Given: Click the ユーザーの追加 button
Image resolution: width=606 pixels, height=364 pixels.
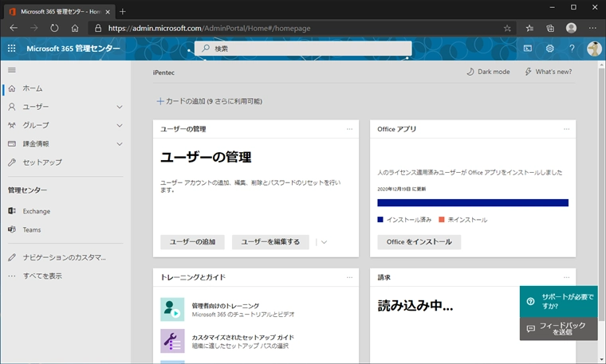Looking at the screenshot, I should tap(192, 242).
